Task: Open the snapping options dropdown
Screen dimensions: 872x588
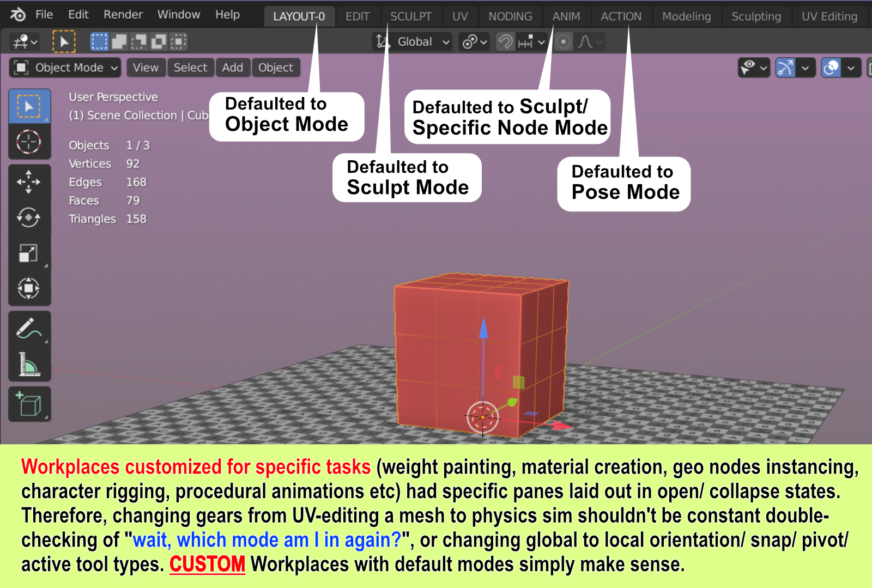Action: coord(531,41)
